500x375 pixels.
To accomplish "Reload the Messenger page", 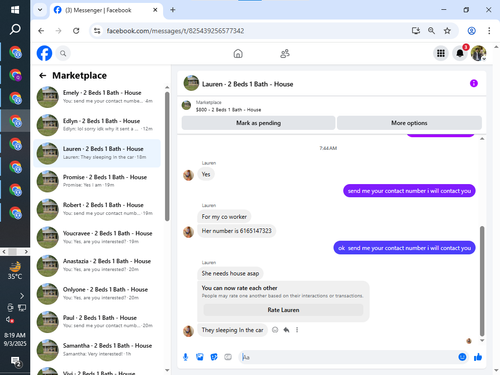I will pyautogui.click(x=76, y=31).
